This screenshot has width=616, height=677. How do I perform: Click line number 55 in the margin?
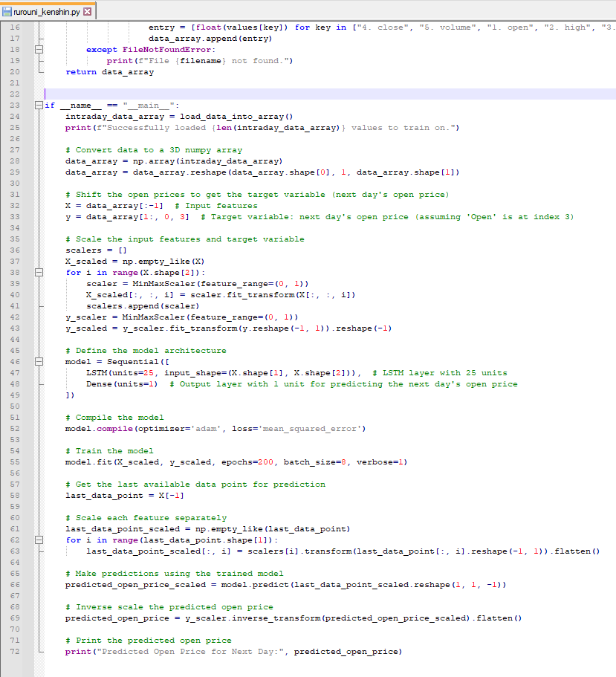pos(15,462)
